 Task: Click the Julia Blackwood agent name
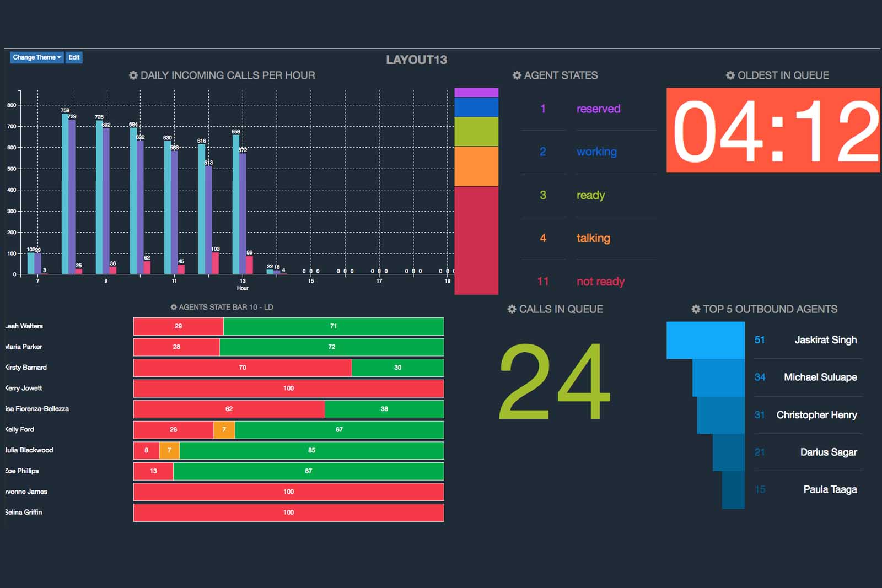(29, 450)
